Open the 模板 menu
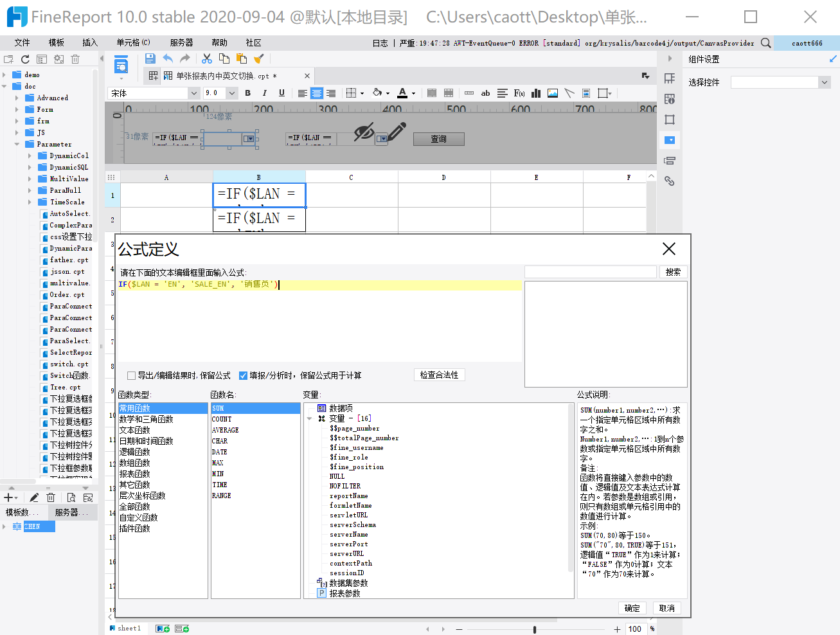The height and width of the screenshot is (635, 840). click(x=57, y=42)
